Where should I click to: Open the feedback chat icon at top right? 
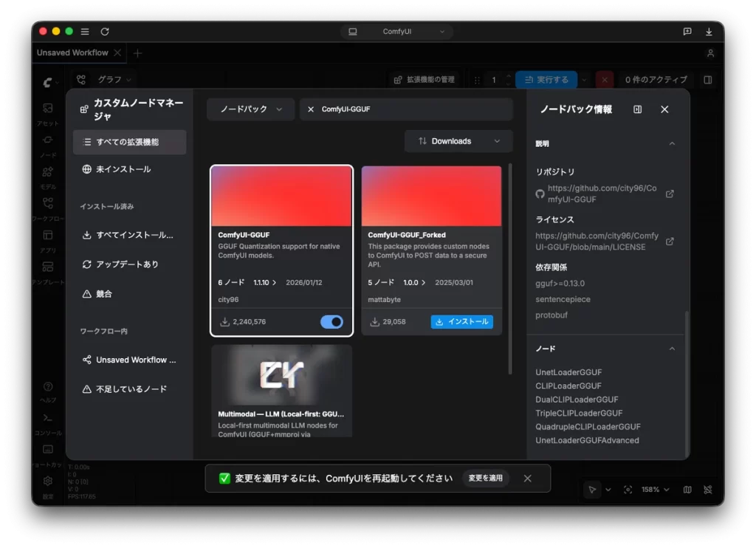[x=687, y=31]
